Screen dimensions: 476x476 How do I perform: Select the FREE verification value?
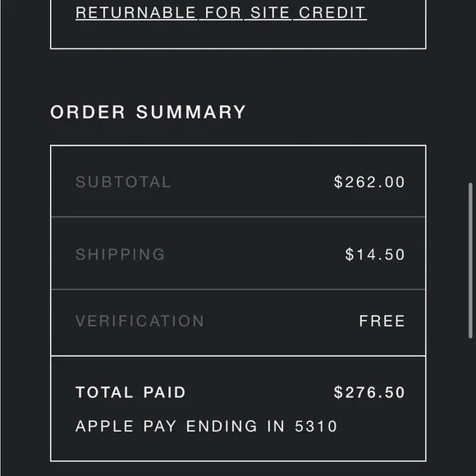tap(382, 321)
